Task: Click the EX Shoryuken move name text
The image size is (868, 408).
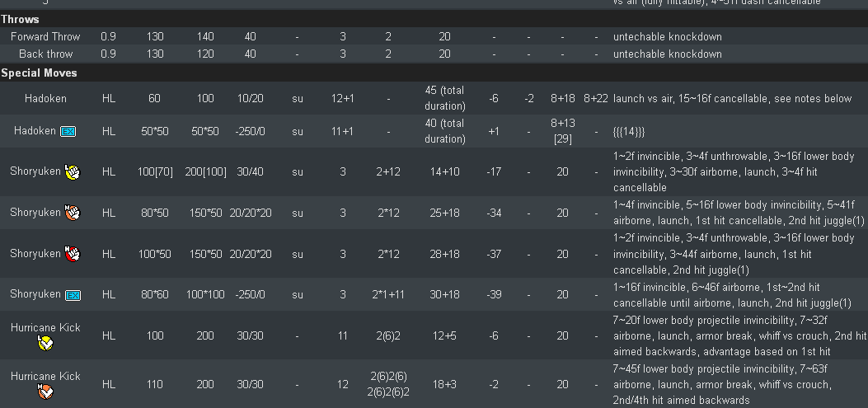Action: 35,294
